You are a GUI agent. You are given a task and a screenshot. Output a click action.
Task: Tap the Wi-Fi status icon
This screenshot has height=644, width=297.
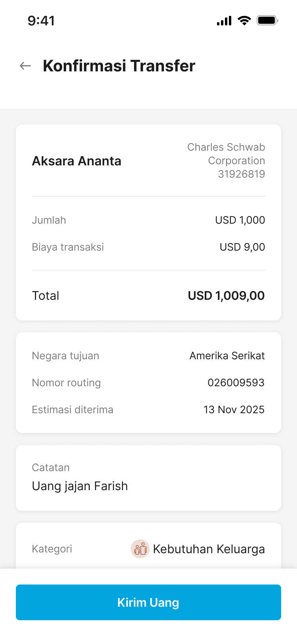pyautogui.click(x=244, y=21)
